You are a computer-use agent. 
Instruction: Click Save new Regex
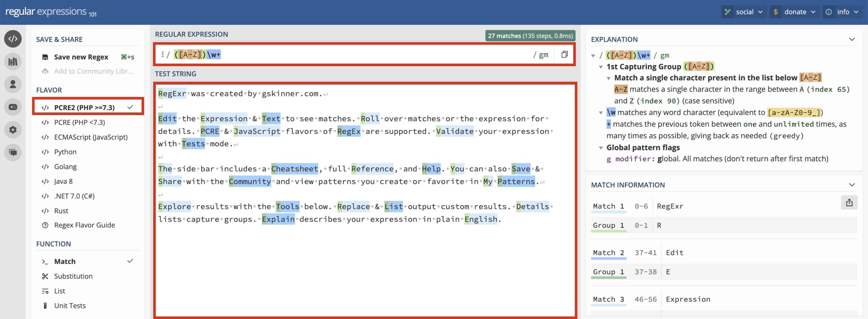81,57
